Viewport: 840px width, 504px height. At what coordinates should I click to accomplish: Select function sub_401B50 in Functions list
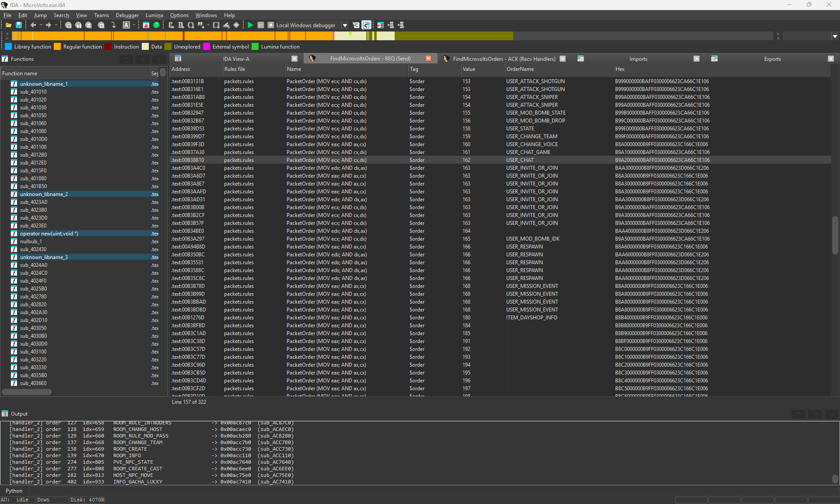point(33,186)
